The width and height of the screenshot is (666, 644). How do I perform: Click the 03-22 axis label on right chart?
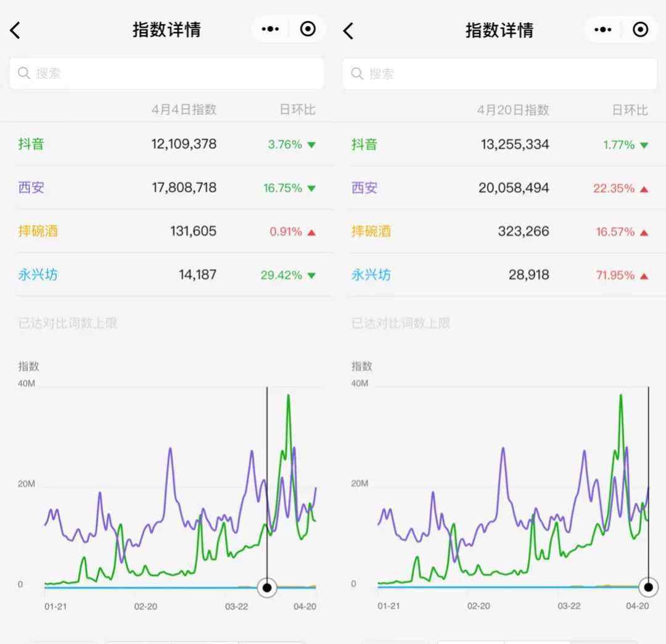(569, 606)
